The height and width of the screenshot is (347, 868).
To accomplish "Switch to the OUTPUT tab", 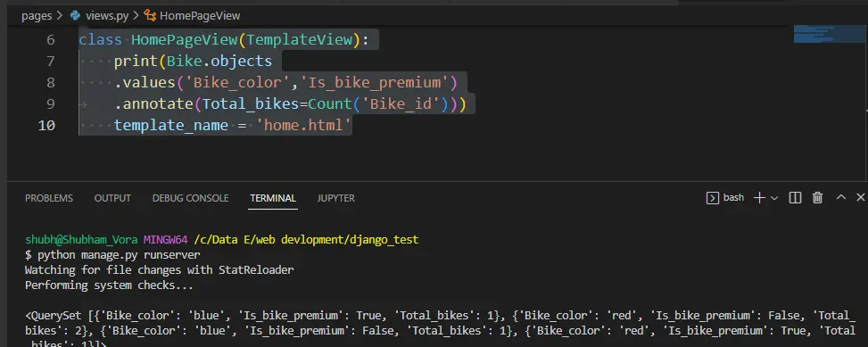I will 112,198.
